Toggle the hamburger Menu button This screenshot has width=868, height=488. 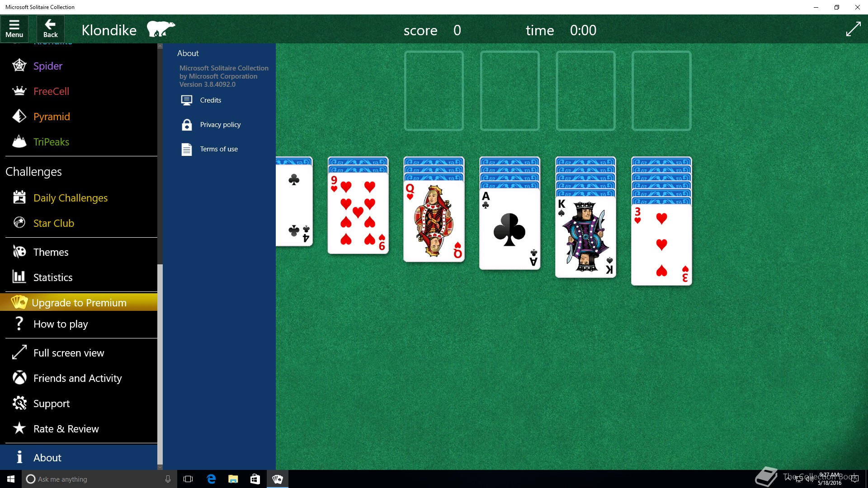(14, 29)
